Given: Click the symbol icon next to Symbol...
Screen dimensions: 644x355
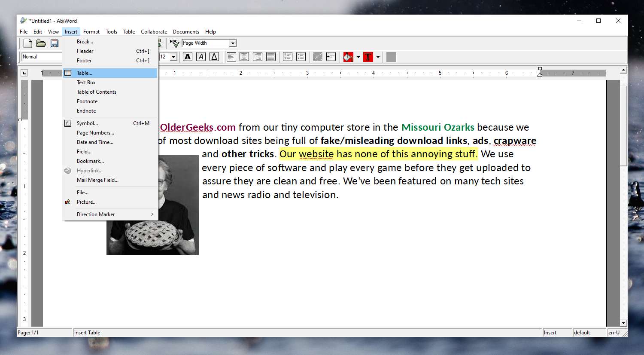Looking at the screenshot, I should (x=68, y=123).
